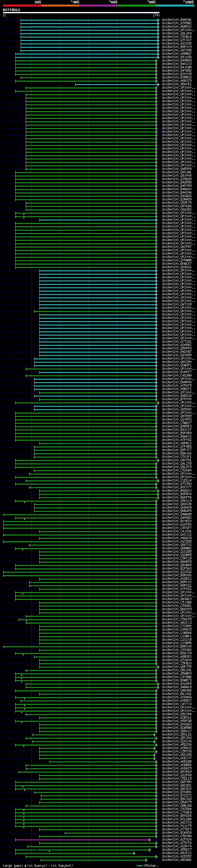Select label UniRef100_B9HPM3

pos(176,382)
